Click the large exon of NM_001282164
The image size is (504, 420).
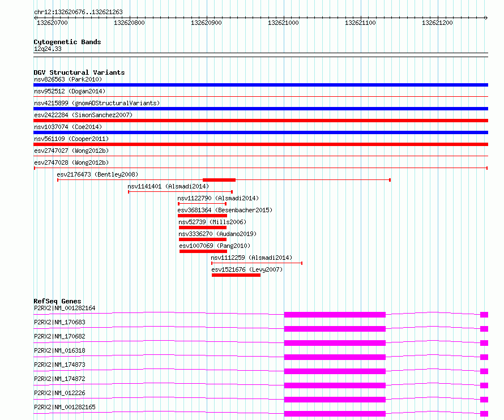335,315
